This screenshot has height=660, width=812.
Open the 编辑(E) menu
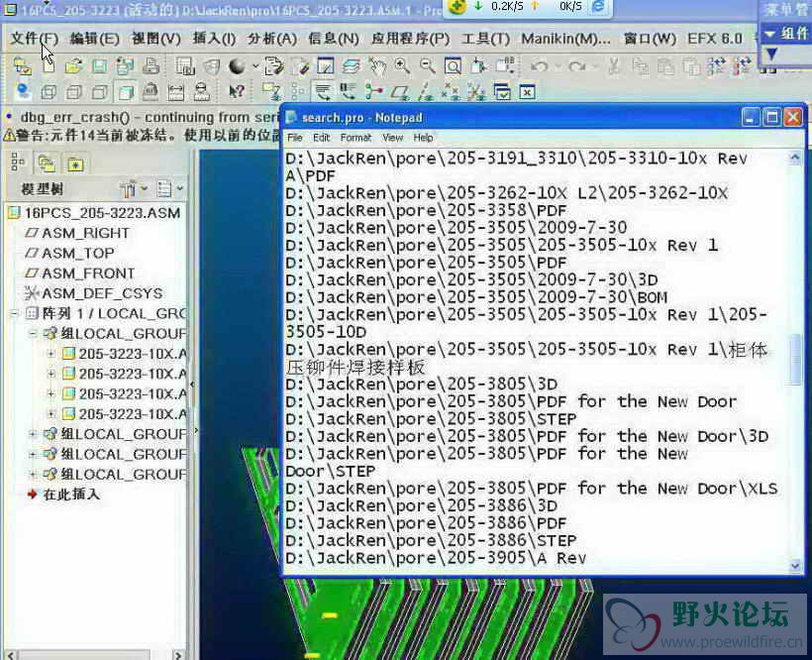(94, 39)
